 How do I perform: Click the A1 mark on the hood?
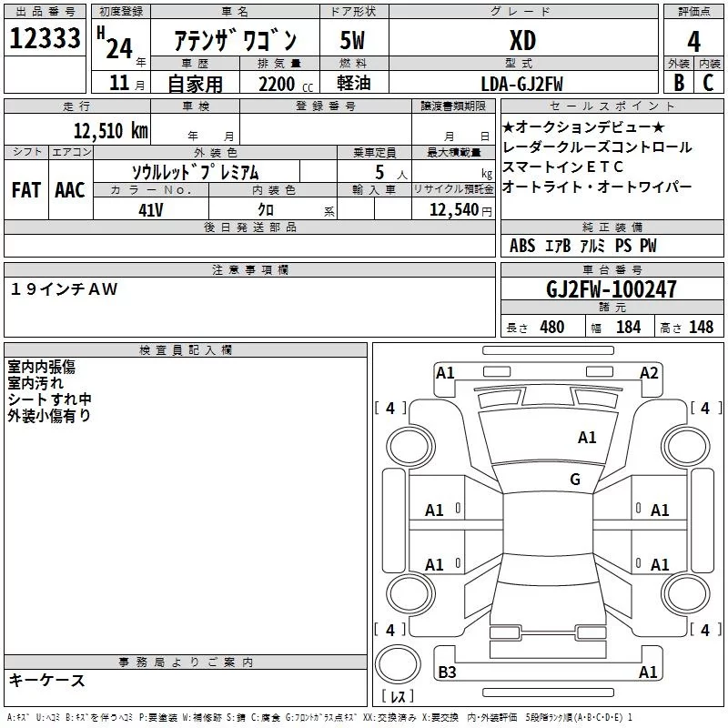point(587,438)
